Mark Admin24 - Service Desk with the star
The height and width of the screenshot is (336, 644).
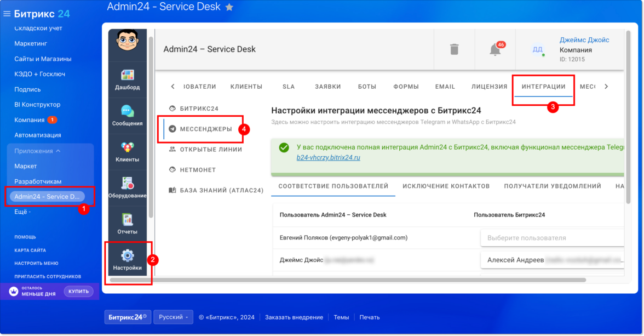tap(229, 7)
